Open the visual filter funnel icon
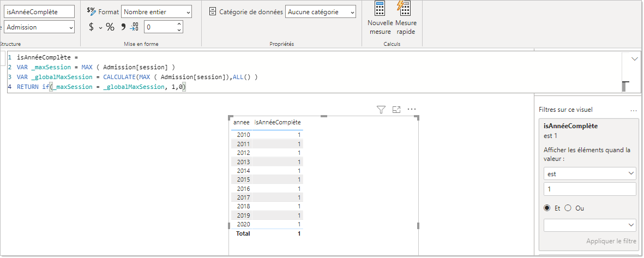This screenshot has height=258, width=644. coord(381,109)
